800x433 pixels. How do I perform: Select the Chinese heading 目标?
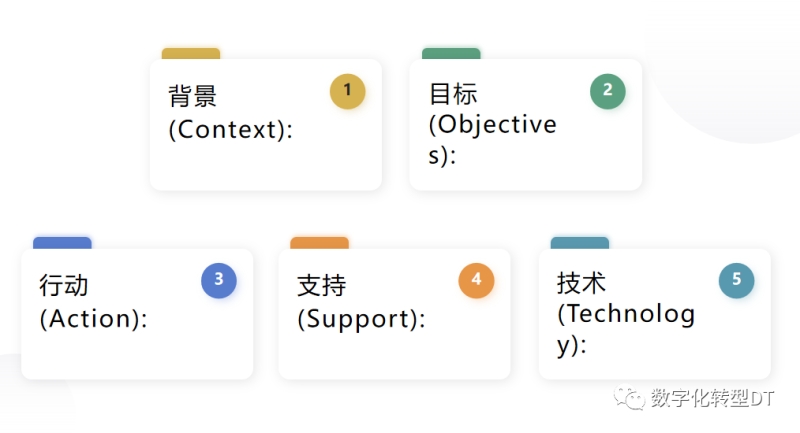point(453,94)
